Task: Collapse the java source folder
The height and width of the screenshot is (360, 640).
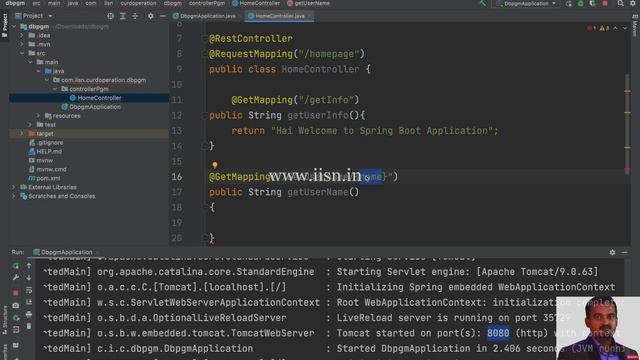Action: tap(39, 71)
